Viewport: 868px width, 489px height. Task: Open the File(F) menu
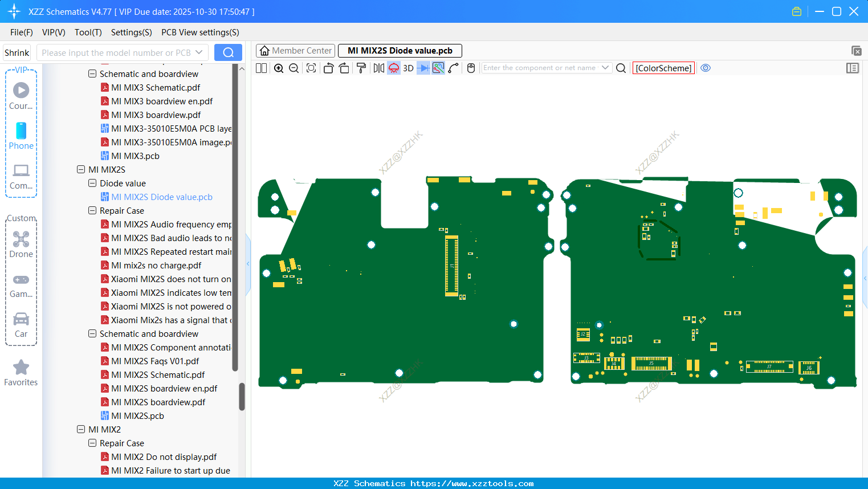click(22, 32)
